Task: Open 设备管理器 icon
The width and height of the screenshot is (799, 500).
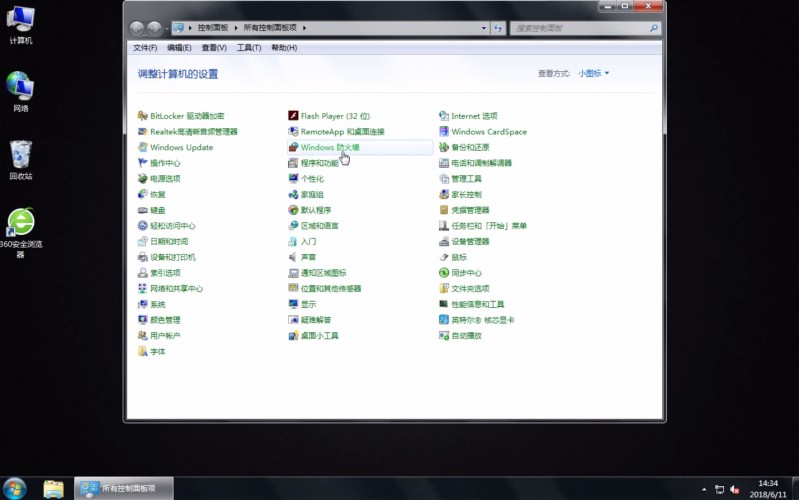Action: [444, 242]
